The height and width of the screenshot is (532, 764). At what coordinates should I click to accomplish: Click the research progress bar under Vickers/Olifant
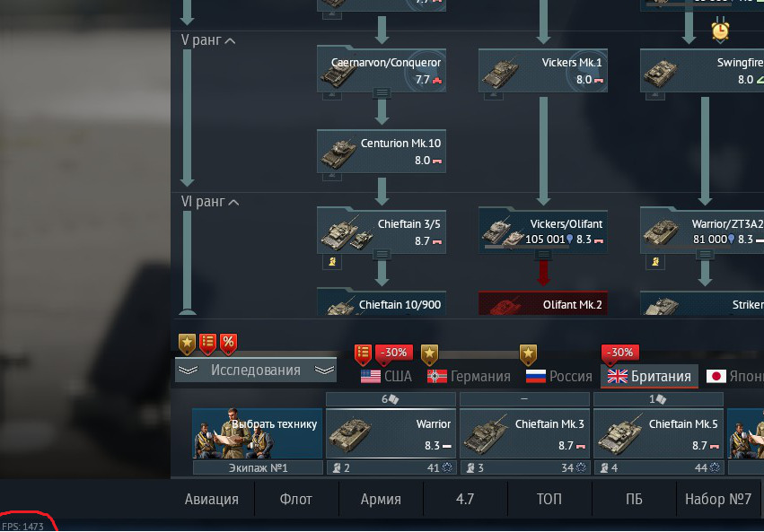[526, 248]
